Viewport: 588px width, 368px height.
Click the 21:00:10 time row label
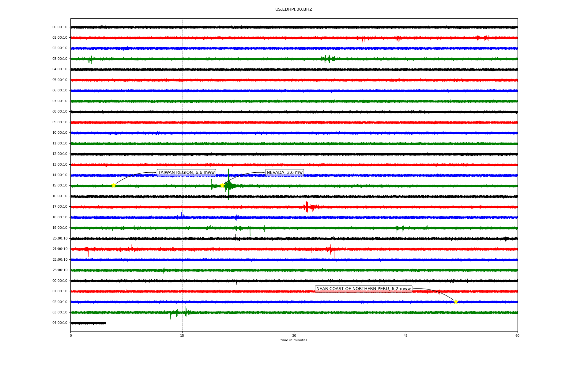(x=60, y=249)
